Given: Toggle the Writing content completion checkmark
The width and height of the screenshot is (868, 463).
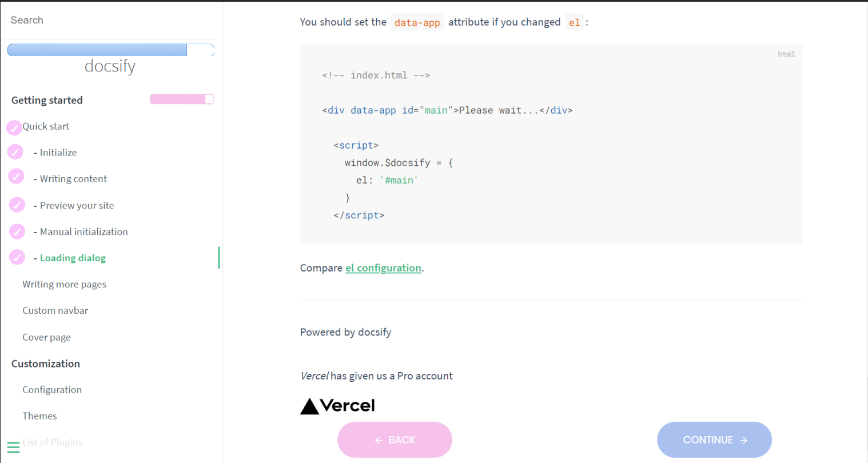Looking at the screenshot, I should (x=17, y=177).
